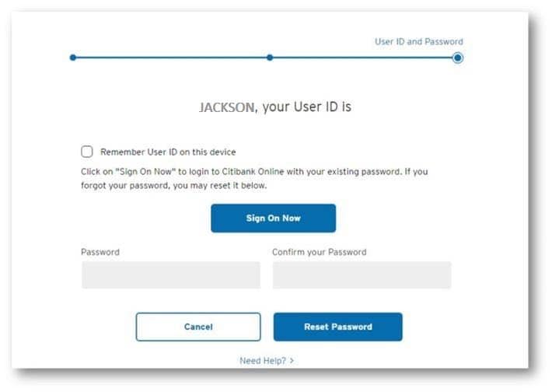Viewport: 552px width, 392px height.
Task: Tick the Remember User ID checkbox
Action: (x=87, y=152)
